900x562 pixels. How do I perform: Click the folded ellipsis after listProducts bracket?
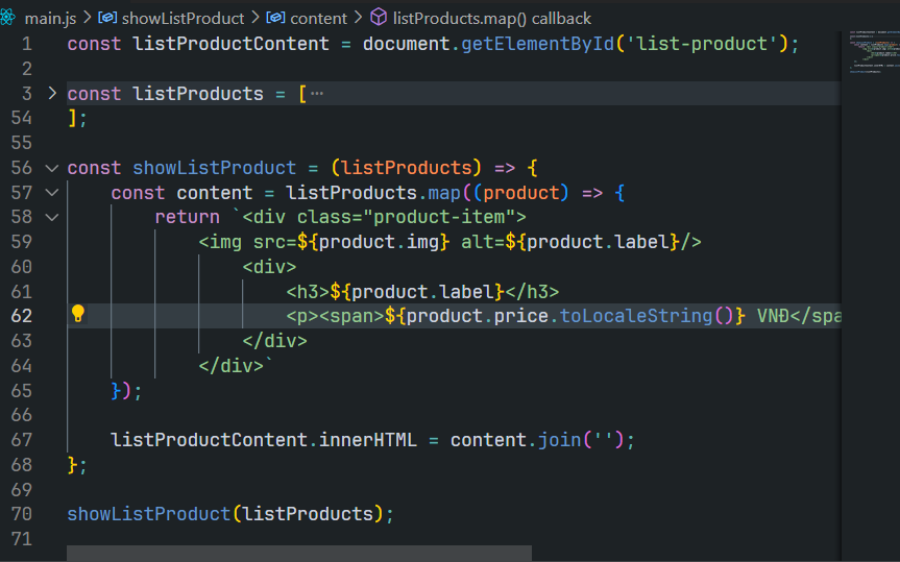click(317, 93)
